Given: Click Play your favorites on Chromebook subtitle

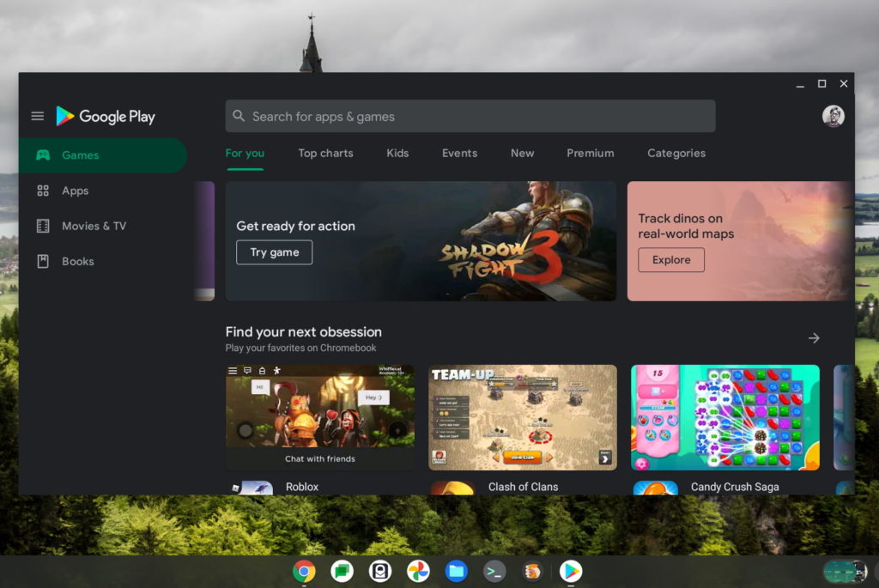Looking at the screenshot, I should 300,348.
